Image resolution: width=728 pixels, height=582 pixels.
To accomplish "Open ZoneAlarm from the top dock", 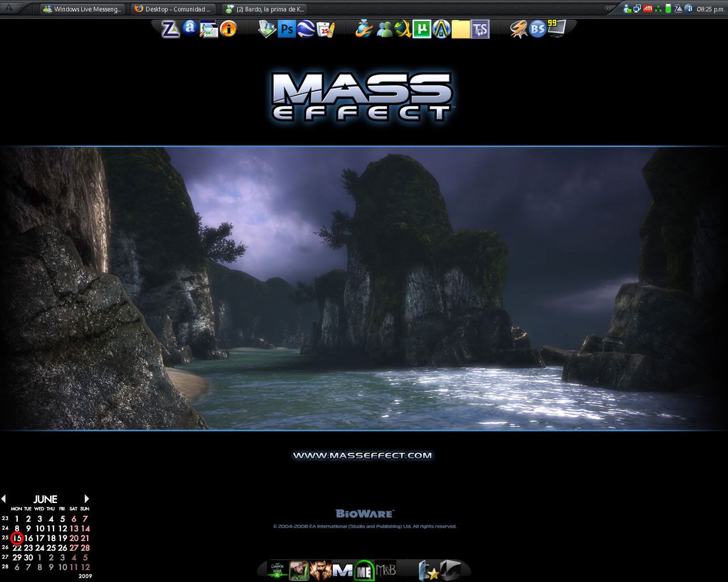I will pos(171,29).
